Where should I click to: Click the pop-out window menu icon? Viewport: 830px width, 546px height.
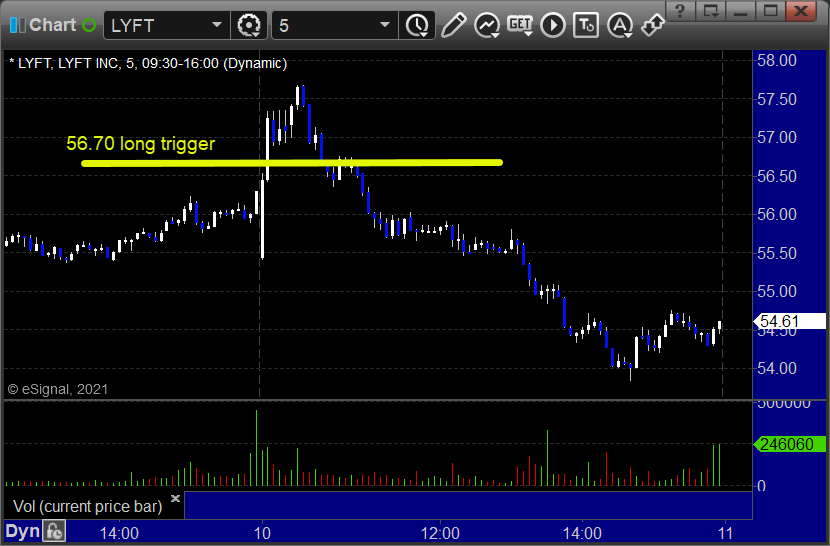710,11
